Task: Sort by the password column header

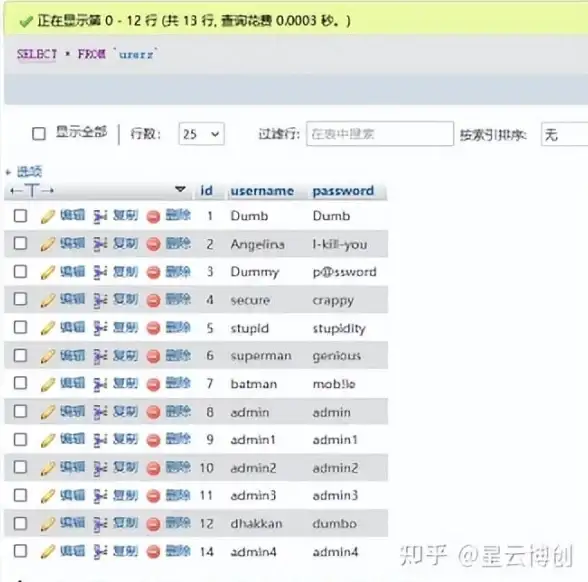Action: click(x=343, y=191)
